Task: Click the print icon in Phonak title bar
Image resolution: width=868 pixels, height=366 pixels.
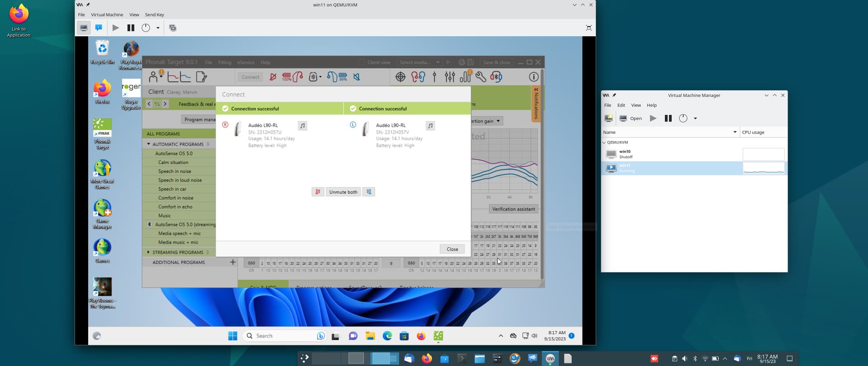Action: (x=462, y=62)
